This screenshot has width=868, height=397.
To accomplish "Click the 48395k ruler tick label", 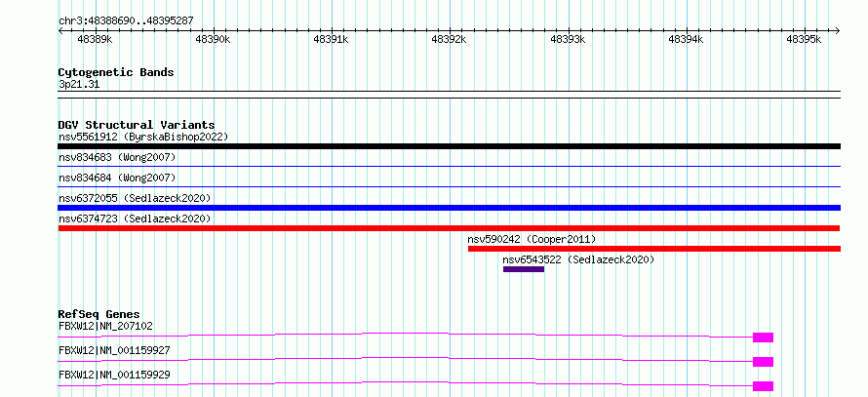I will coord(804,40).
